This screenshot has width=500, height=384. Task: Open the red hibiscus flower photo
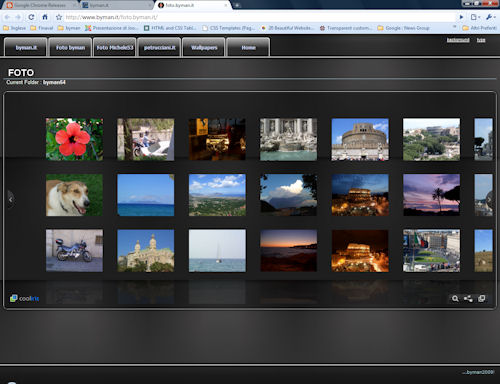(x=74, y=139)
